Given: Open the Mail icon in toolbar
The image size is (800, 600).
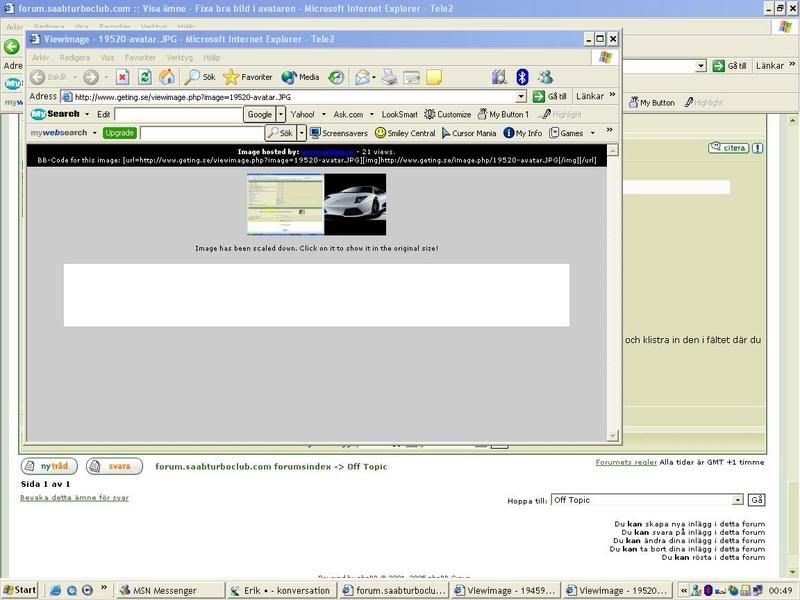Looking at the screenshot, I should (362, 77).
